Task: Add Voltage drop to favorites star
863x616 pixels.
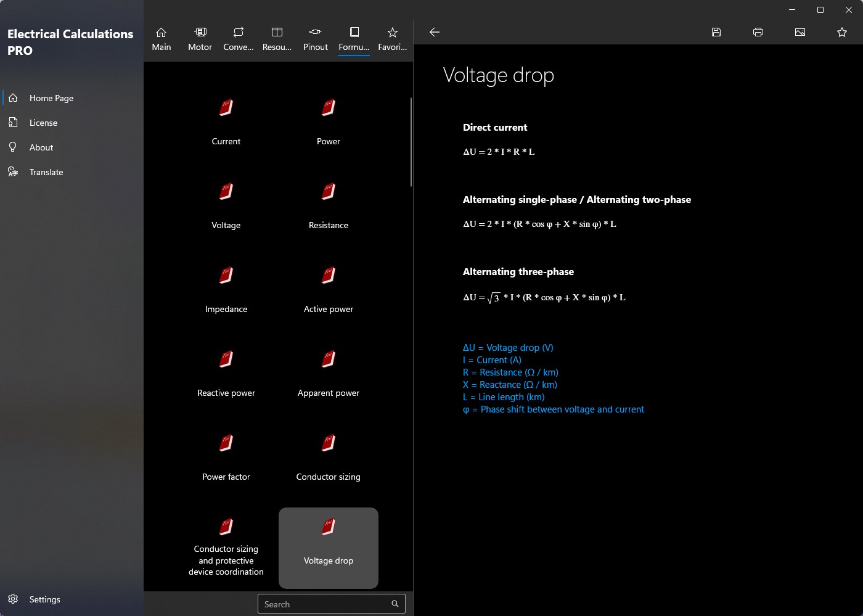Action: click(x=842, y=32)
